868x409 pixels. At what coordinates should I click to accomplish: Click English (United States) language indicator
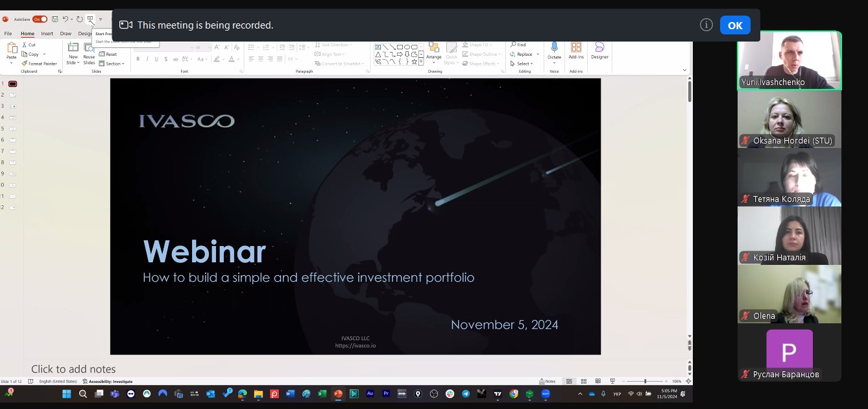click(58, 381)
